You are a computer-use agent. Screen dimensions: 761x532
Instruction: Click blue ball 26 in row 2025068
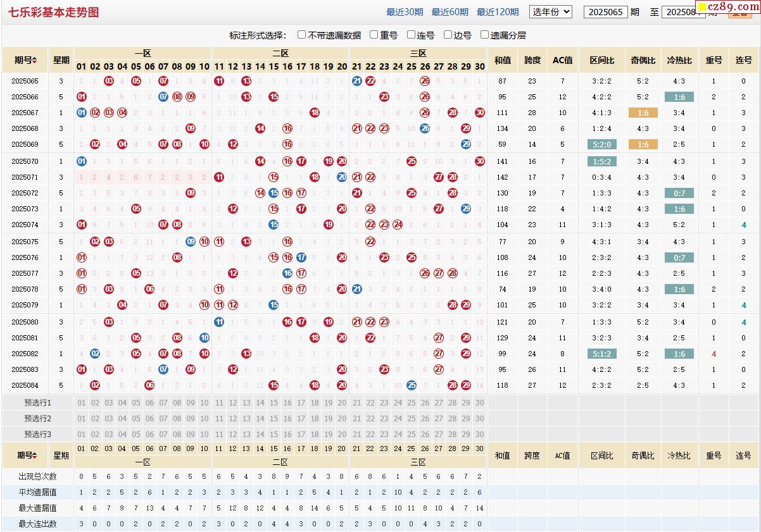tap(425, 128)
